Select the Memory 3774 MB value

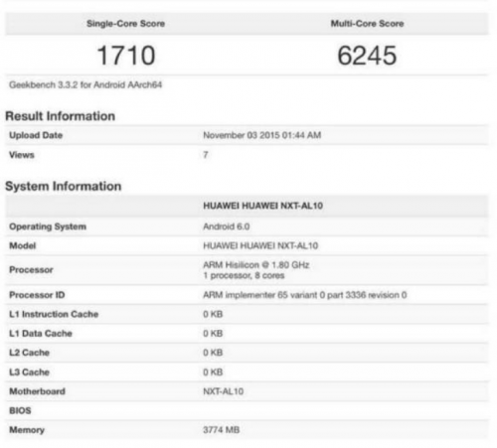pyautogui.click(x=221, y=430)
